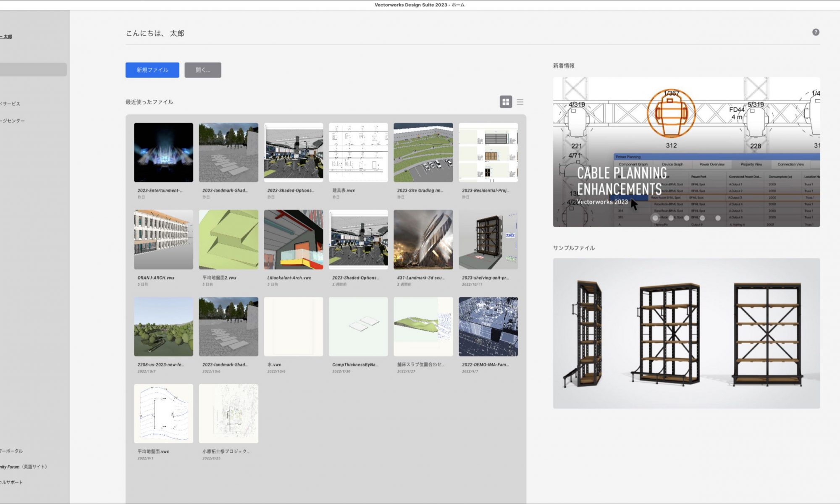Select the third news carousel dot
Screen dimensions: 840x504
tap(686, 218)
